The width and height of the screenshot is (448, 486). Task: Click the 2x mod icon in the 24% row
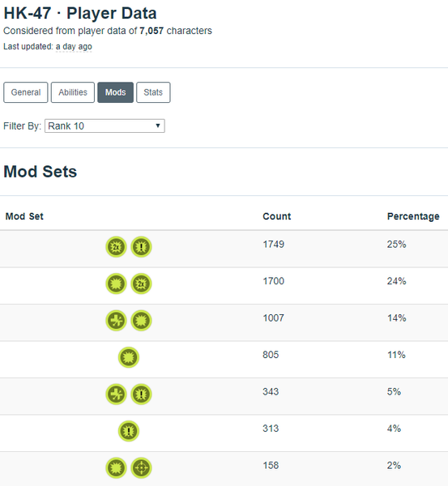(141, 283)
